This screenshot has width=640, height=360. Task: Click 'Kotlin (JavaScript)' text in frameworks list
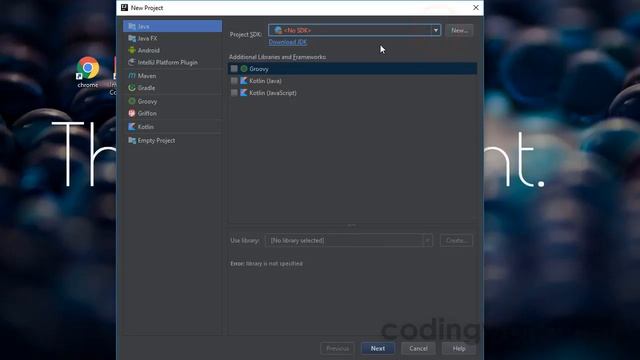tap(273, 93)
